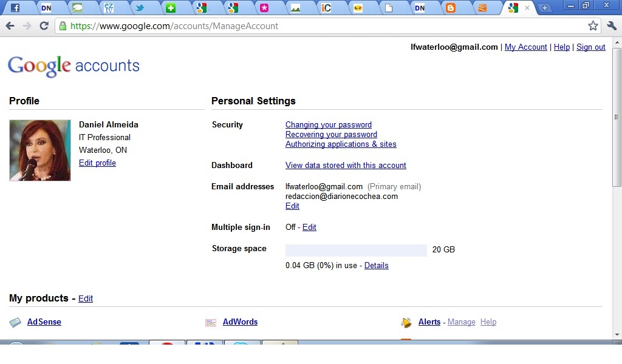This screenshot has width=622, height=364.
Task: Go back to the previous page
Action: point(10,26)
